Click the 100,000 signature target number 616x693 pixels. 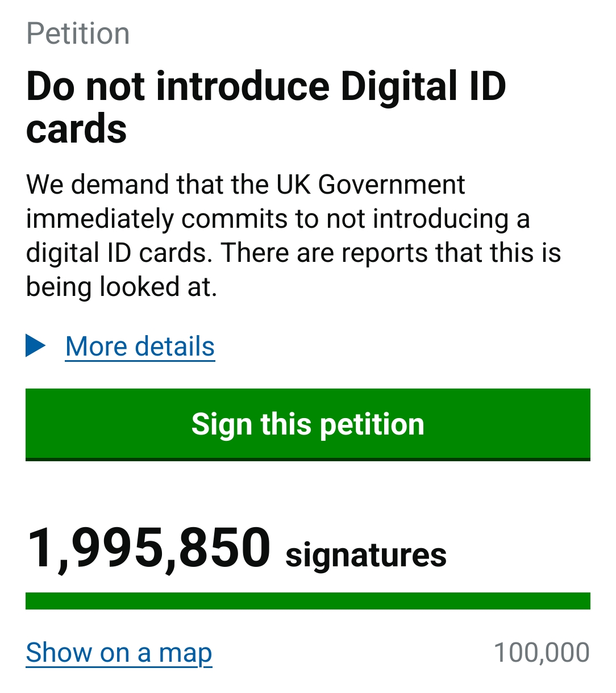(542, 653)
